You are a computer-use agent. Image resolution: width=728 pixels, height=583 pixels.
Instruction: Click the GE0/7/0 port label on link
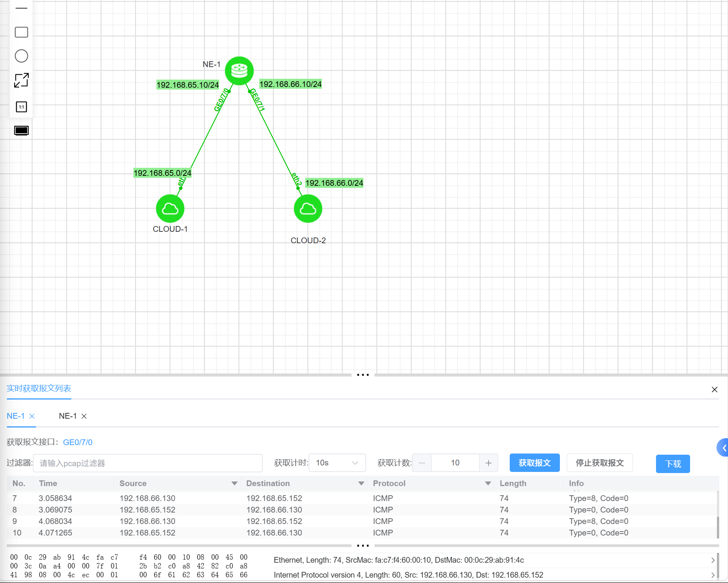click(x=221, y=100)
